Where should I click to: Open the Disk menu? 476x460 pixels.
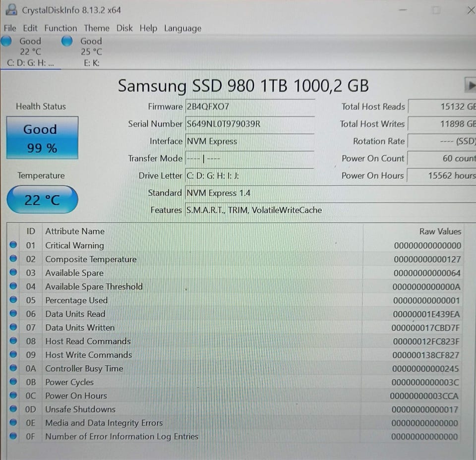124,28
